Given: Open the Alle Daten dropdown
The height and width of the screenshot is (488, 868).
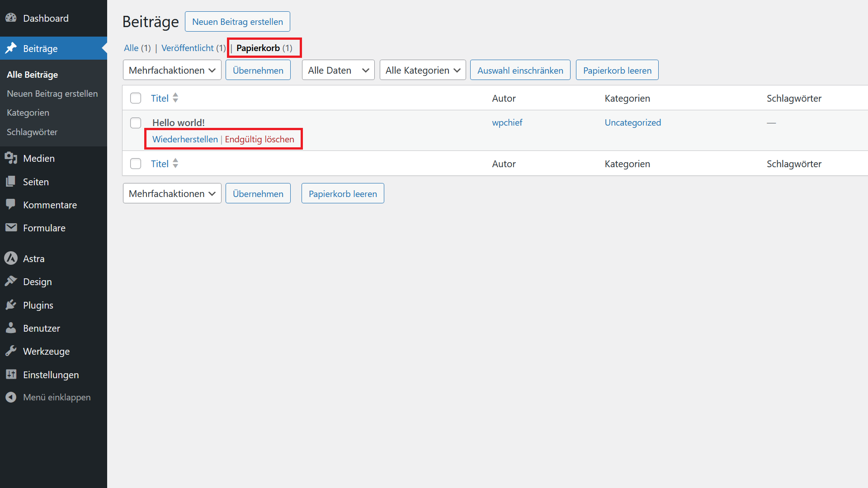Looking at the screenshot, I should [338, 70].
